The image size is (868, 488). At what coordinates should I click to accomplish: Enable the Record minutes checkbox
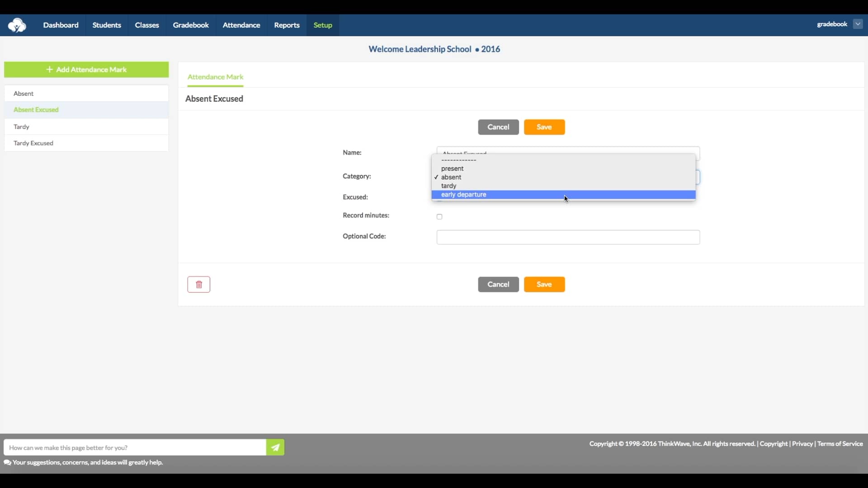[439, 216]
